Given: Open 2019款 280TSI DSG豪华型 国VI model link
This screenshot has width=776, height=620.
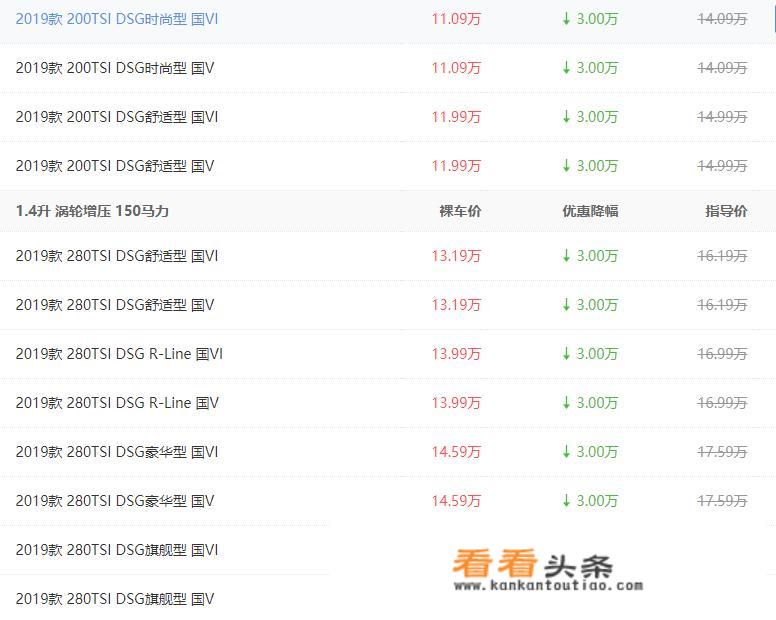Looking at the screenshot, I should click(x=117, y=452).
